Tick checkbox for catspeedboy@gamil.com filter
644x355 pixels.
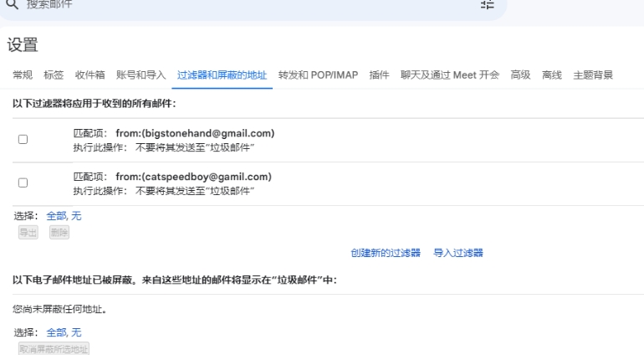[23, 183]
